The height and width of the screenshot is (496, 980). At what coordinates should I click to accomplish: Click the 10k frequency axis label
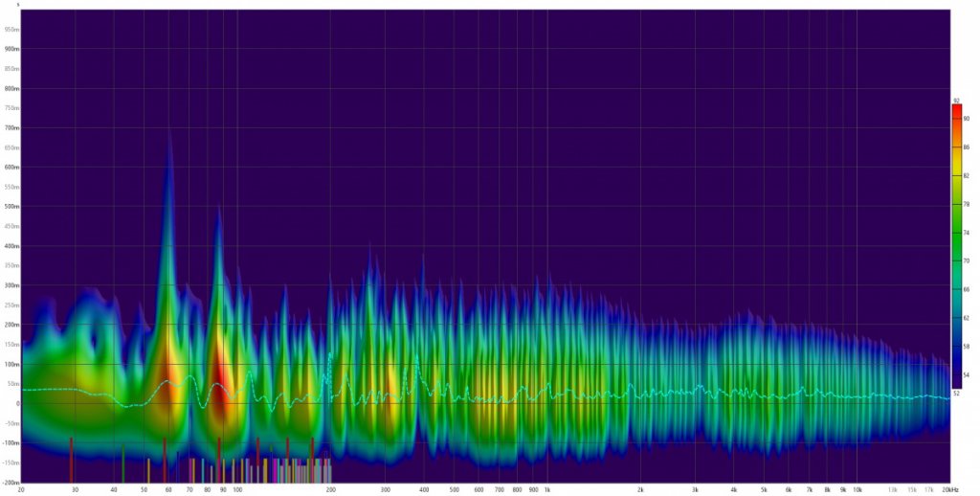[857, 489]
